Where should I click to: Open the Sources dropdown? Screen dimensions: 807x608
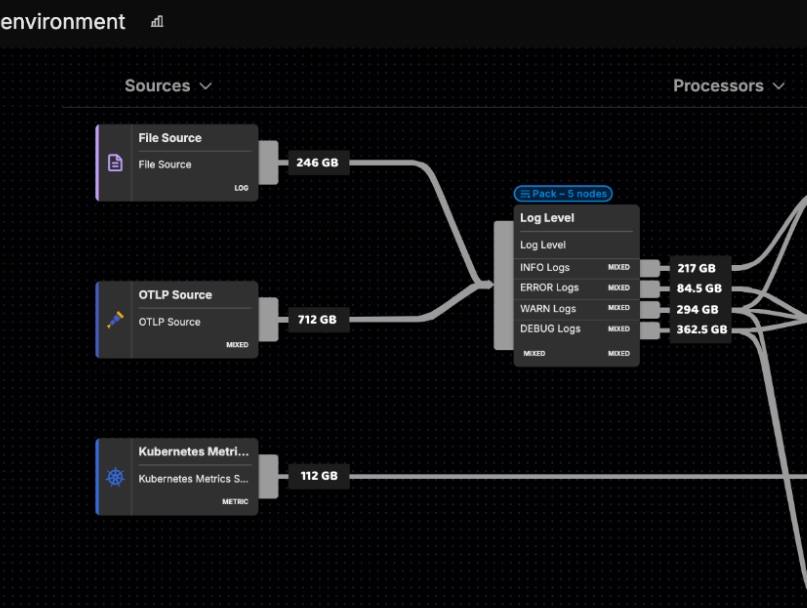tap(167, 85)
